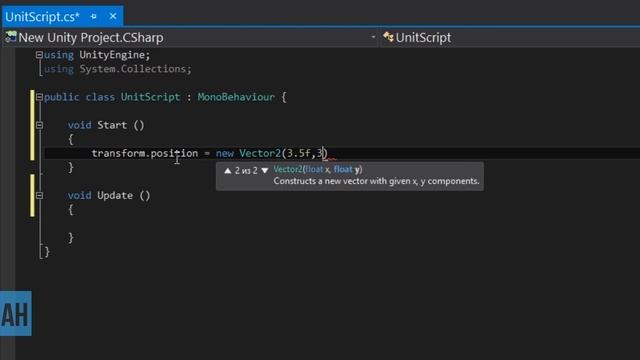Click the class icon beside UnitScript
The image size is (640, 360).
(388, 37)
